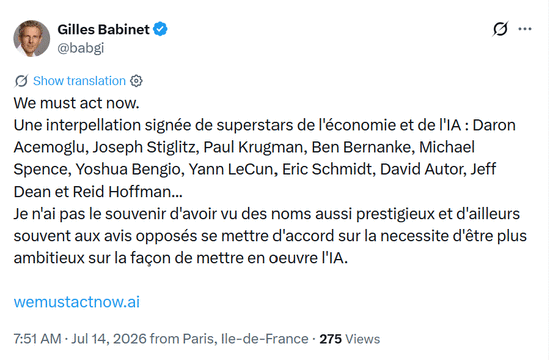Select the Paris, Ile-de-France location text

tap(246, 339)
